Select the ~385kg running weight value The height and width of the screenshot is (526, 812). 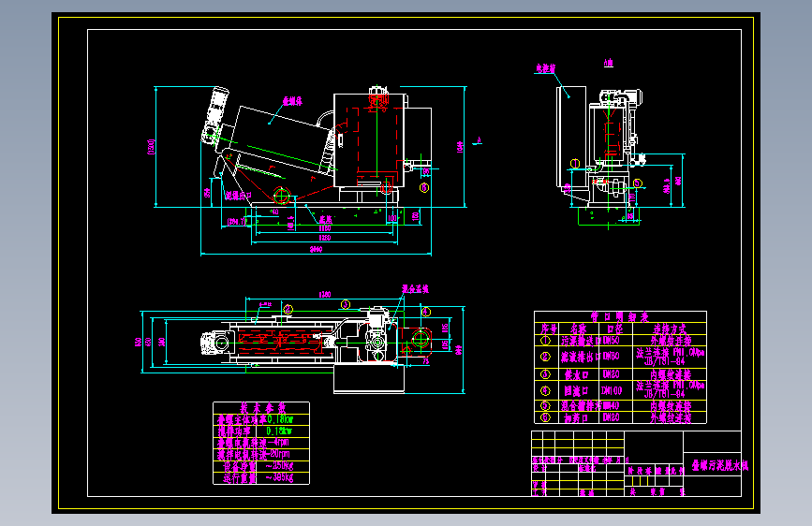click(x=280, y=477)
